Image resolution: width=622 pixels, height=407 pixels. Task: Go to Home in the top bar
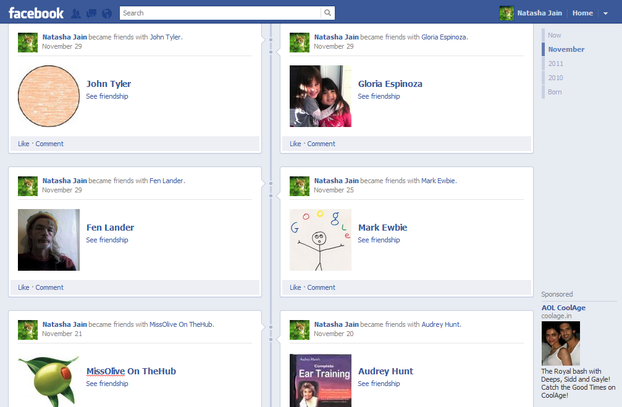tap(582, 13)
